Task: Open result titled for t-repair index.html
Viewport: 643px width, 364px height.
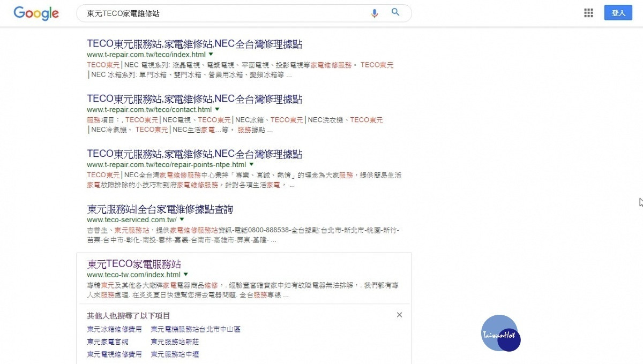Action: (195, 44)
